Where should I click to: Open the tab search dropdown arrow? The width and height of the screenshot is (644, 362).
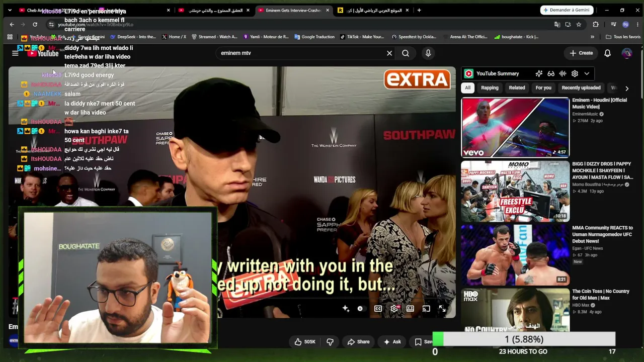click(x=10, y=10)
